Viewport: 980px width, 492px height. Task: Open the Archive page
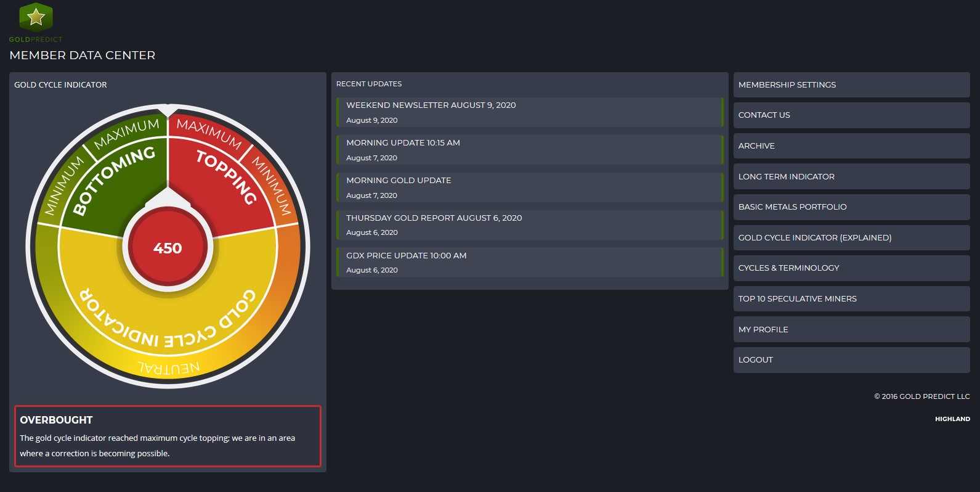coord(851,146)
